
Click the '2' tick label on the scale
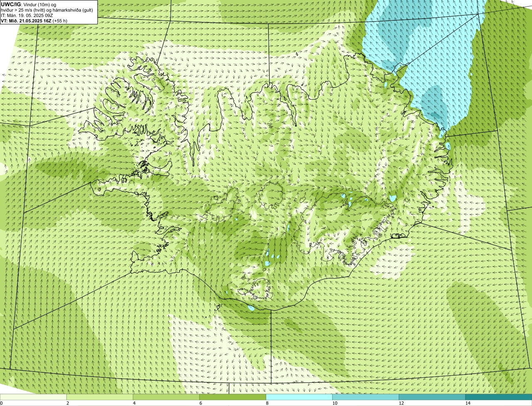pos(68,403)
